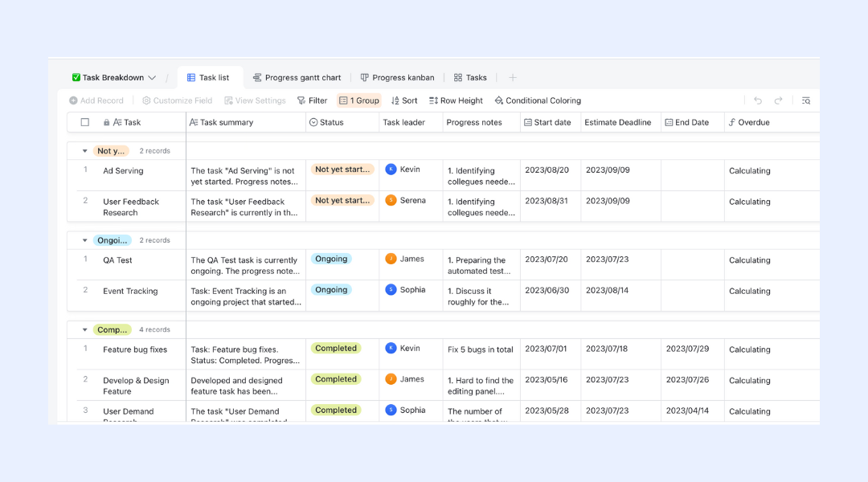This screenshot has height=482, width=868.
Task: Click the End Date calendar icon
Action: 669,122
